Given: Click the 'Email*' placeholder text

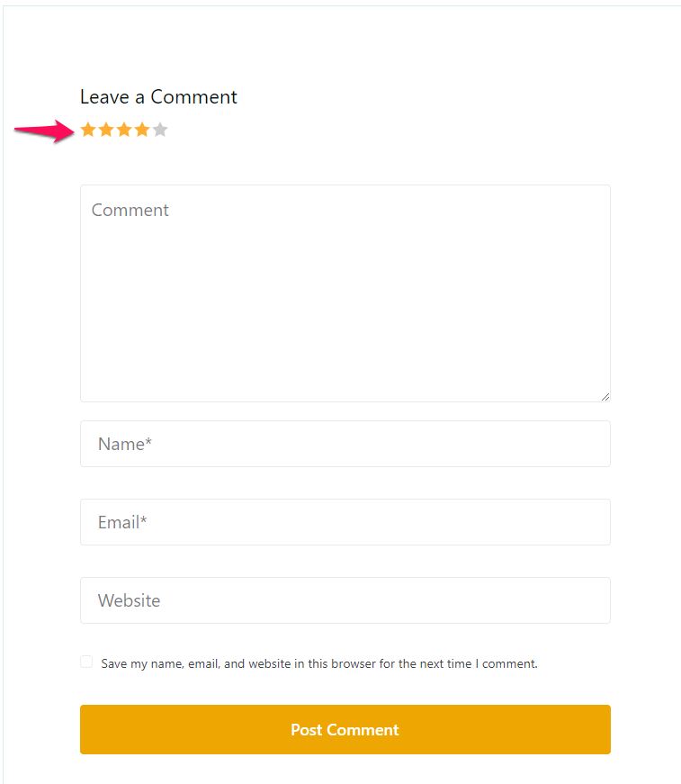Looking at the screenshot, I should pyautogui.click(x=122, y=523).
